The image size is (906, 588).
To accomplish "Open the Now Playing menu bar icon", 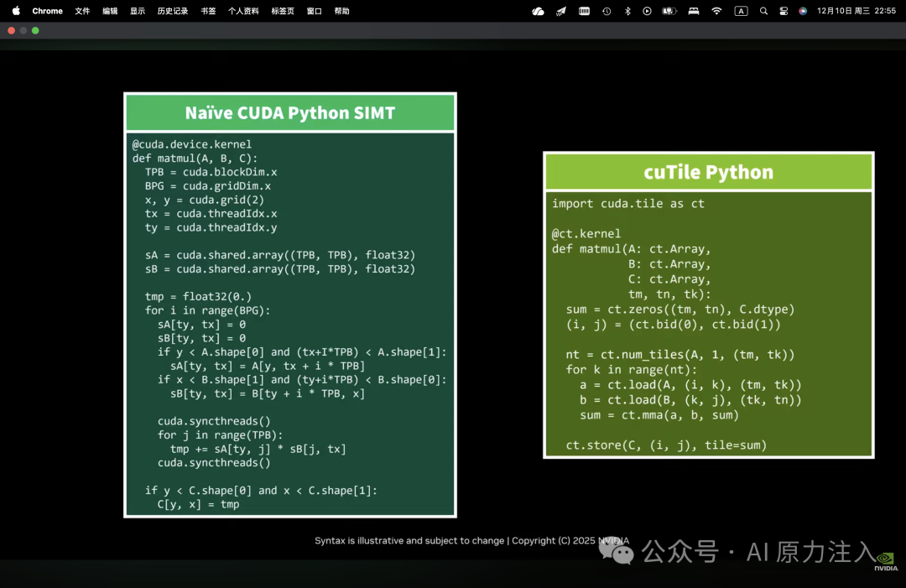I will pyautogui.click(x=647, y=11).
